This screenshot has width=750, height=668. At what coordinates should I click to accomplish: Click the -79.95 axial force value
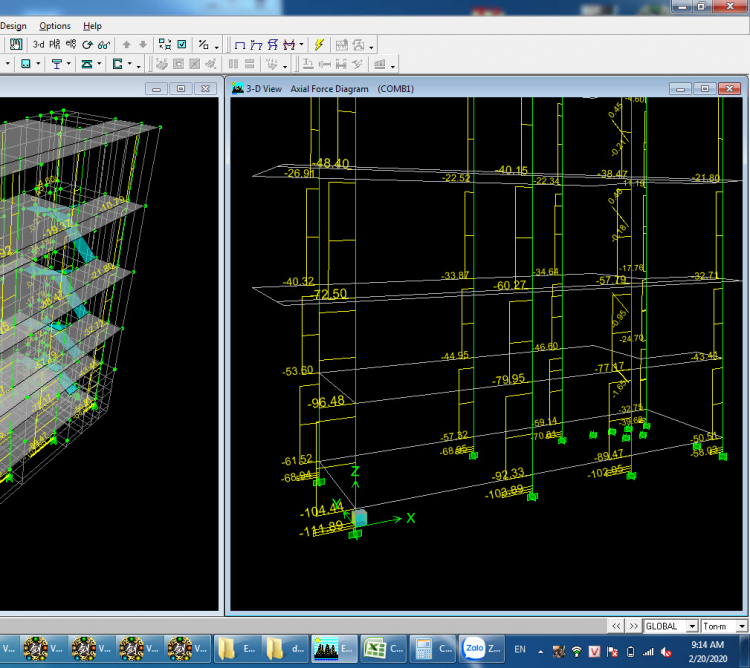pos(509,380)
